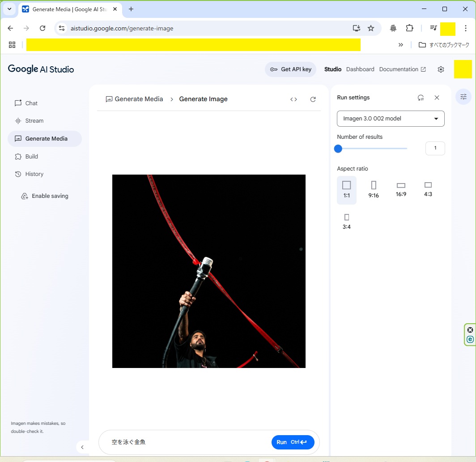Image resolution: width=476 pixels, height=462 pixels.
Task: Open the settings gear icon
Action: (x=441, y=69)
